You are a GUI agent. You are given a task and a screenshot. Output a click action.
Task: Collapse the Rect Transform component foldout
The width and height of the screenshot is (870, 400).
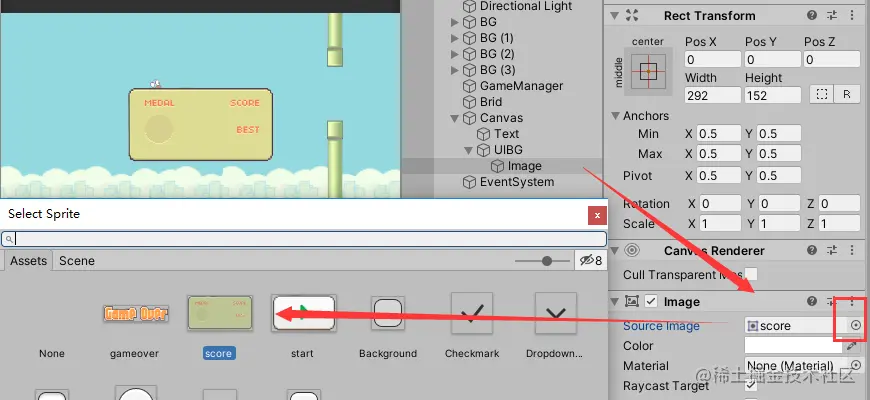coord(614,16)
